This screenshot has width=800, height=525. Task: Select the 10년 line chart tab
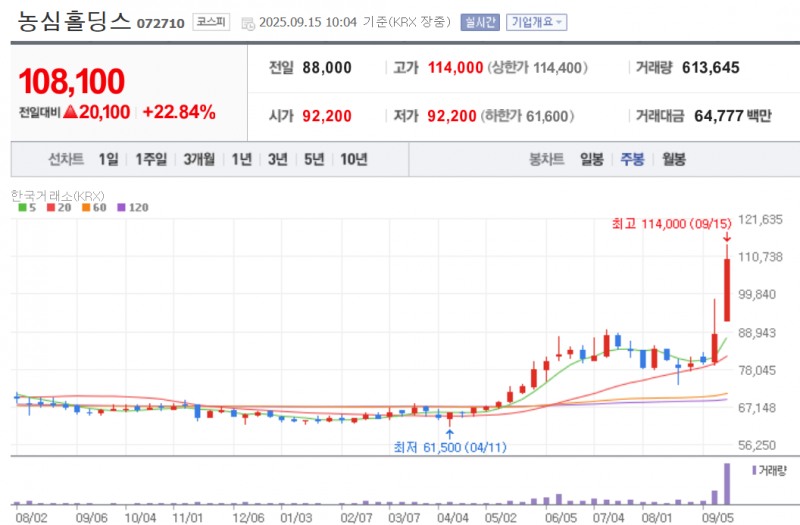(354, 159)
